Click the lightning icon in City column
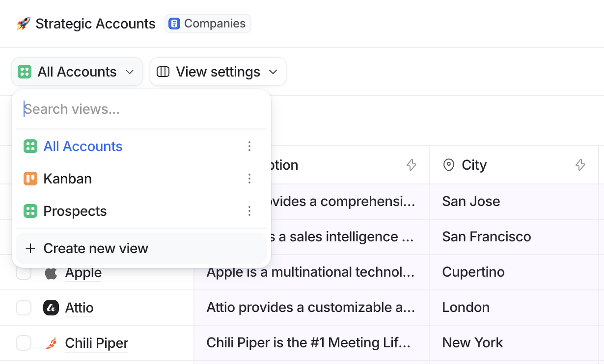 (580, 165)
